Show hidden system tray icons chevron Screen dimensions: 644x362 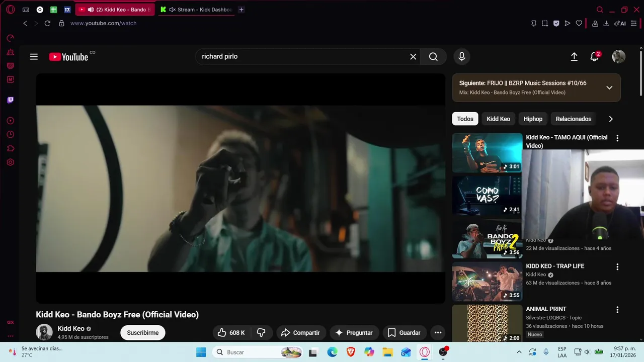point(519,352)
